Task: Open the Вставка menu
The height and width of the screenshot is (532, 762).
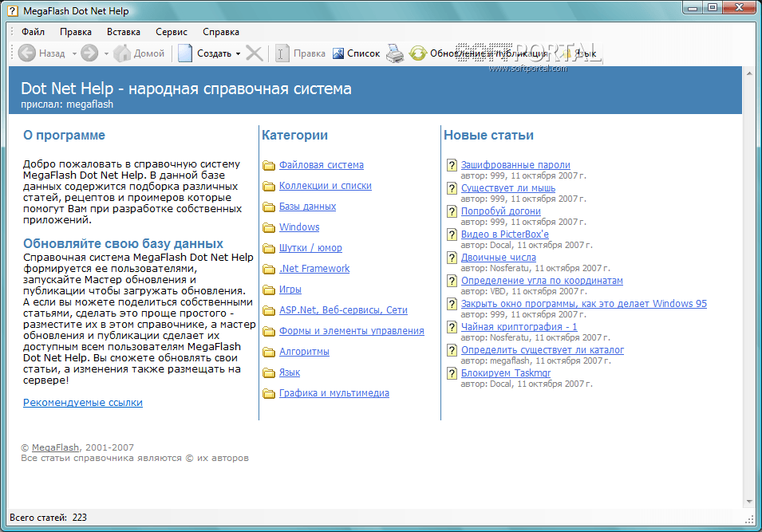Action: [x=124, y=32]
